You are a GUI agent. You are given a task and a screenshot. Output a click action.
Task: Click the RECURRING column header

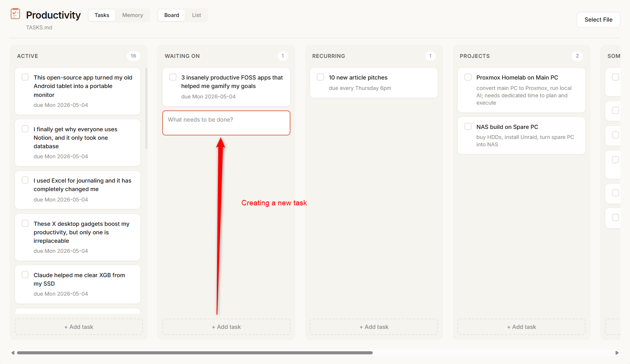tap(329, 56)
